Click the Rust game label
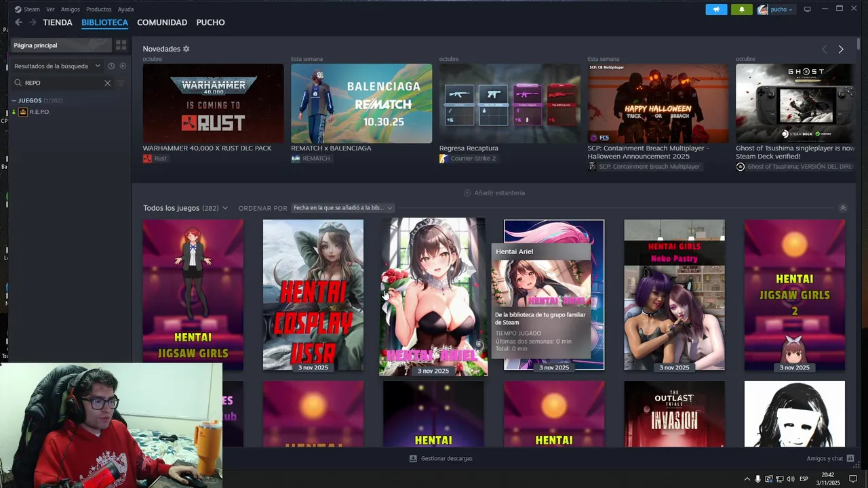Screen dimensions: 868x488 155,159
